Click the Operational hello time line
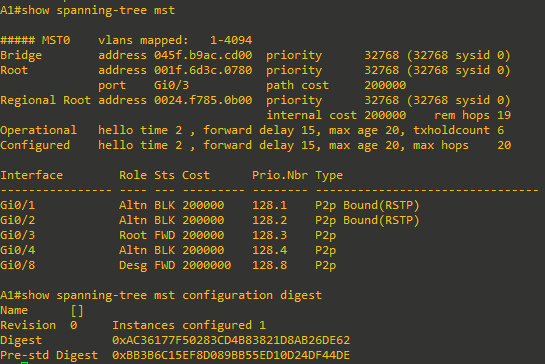This screenshot has height=364, width=545. [x=252, y=130]
